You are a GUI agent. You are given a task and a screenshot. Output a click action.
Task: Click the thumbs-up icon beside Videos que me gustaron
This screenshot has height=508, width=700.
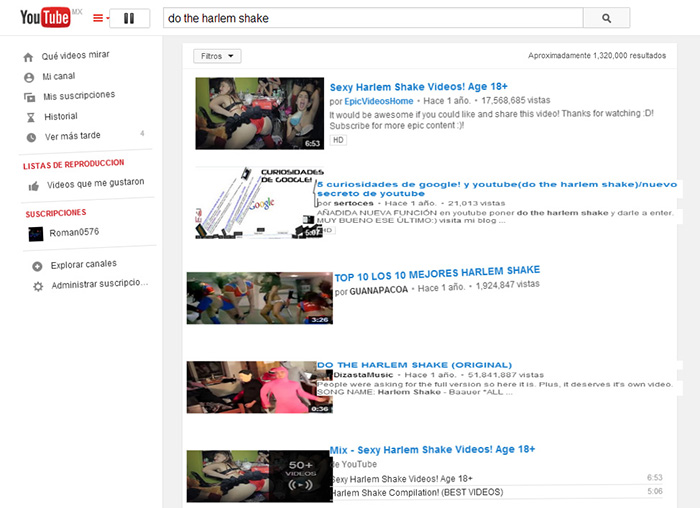tap(34, 186)
